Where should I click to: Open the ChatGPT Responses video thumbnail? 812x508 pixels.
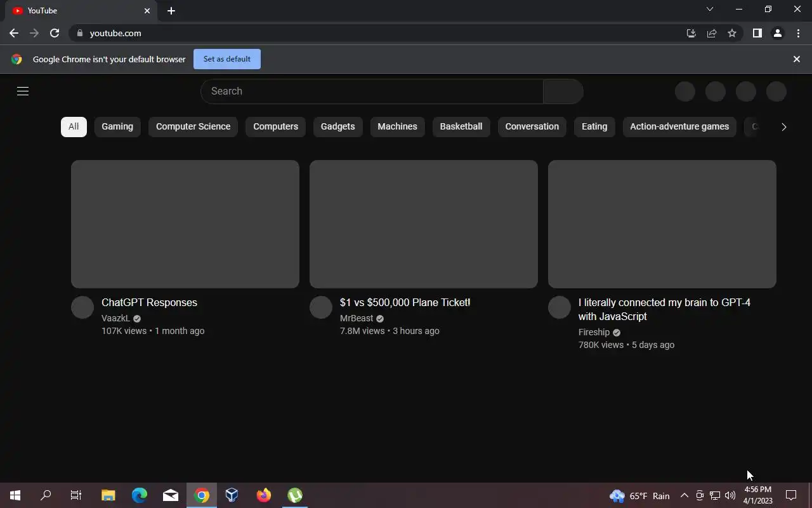click(x=185, y=224)
